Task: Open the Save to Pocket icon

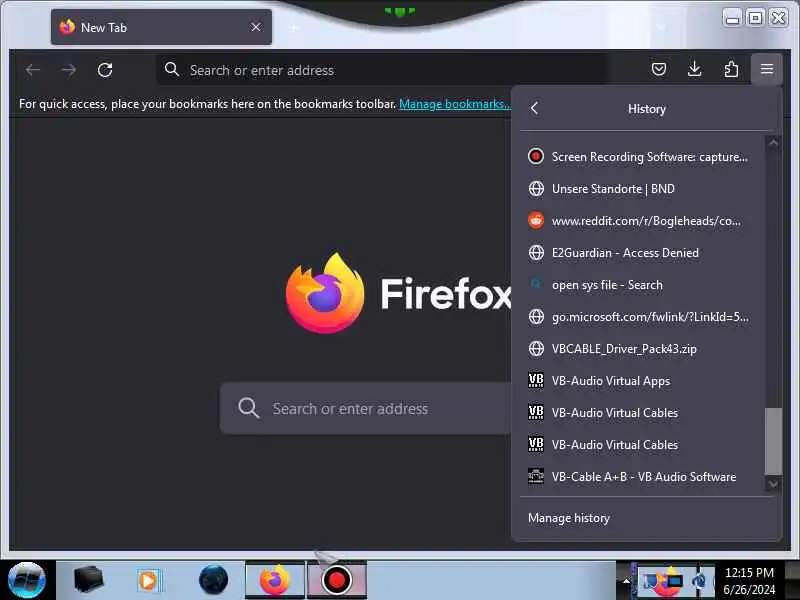Action: [x=659, y=69]
